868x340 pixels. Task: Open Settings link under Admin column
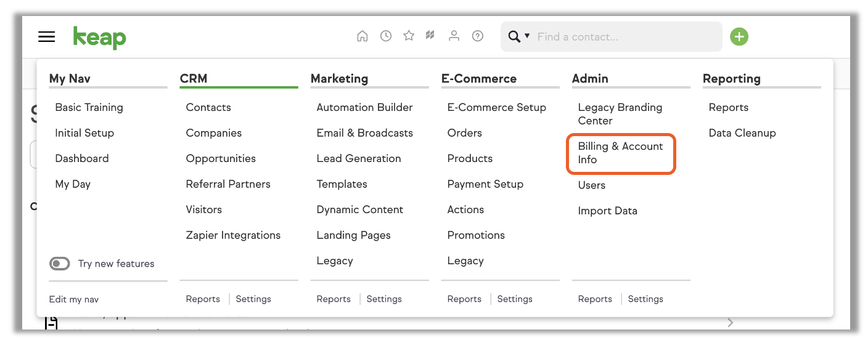pos(645,299)
